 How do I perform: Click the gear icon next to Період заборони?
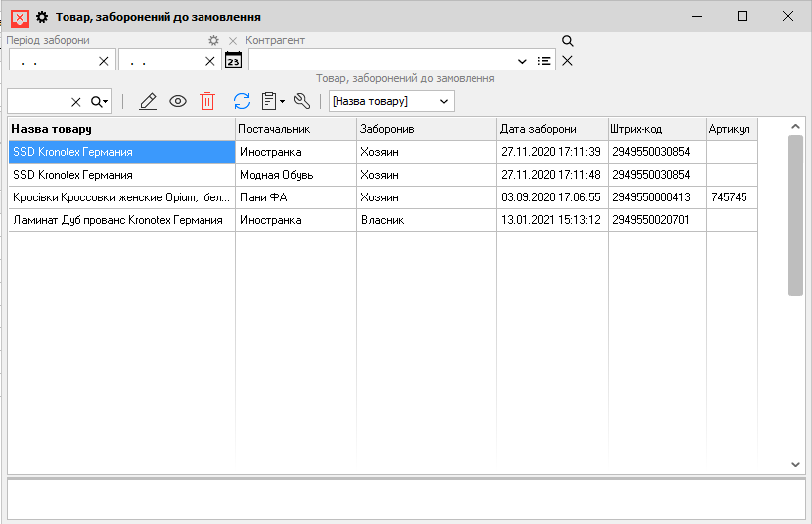pos(213,41)
